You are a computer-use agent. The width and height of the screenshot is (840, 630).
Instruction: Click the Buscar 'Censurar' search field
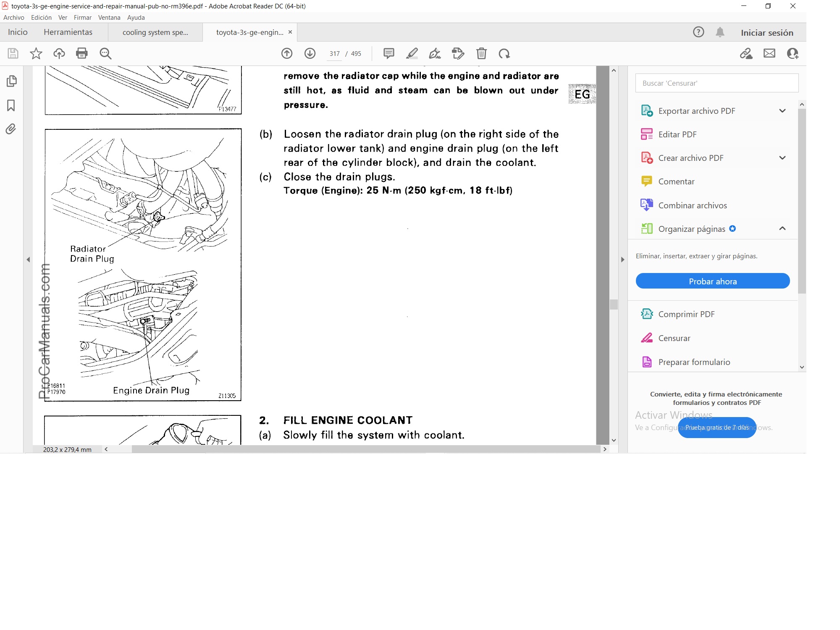point(717,83)
